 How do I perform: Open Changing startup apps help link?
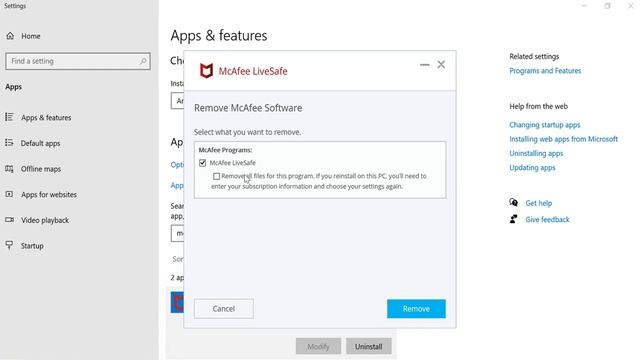tap(544, 125)
